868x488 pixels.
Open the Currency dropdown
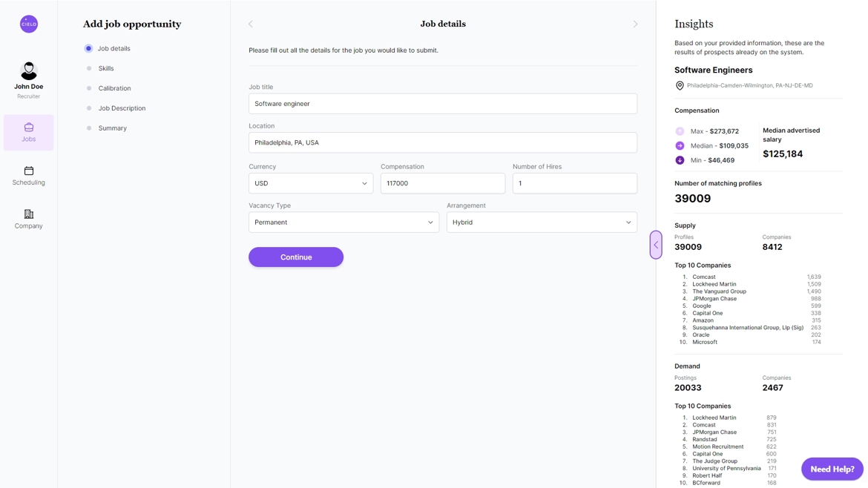[x=310, y=183]
